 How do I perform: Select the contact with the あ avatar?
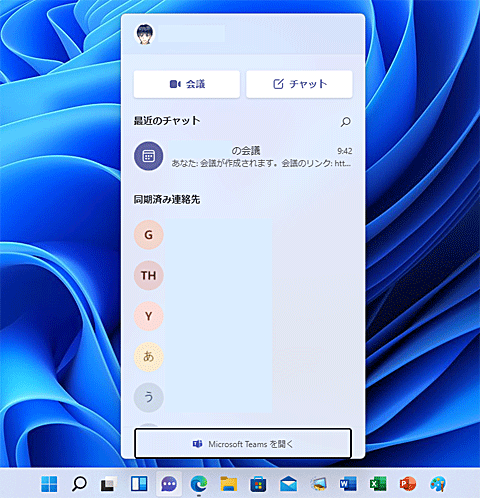point(149,357)
